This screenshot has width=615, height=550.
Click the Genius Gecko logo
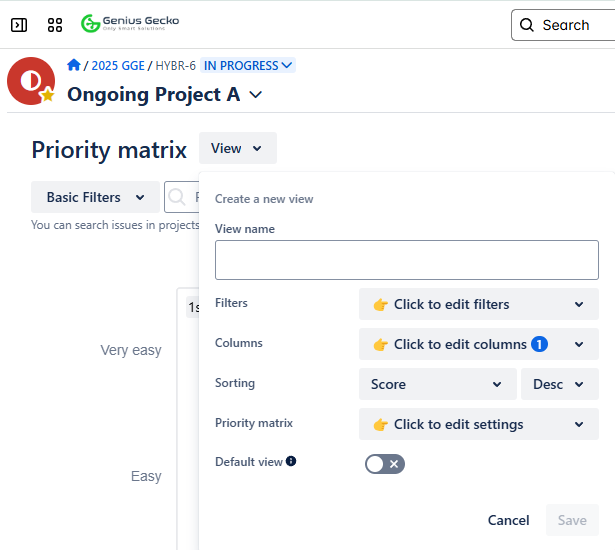130,23
